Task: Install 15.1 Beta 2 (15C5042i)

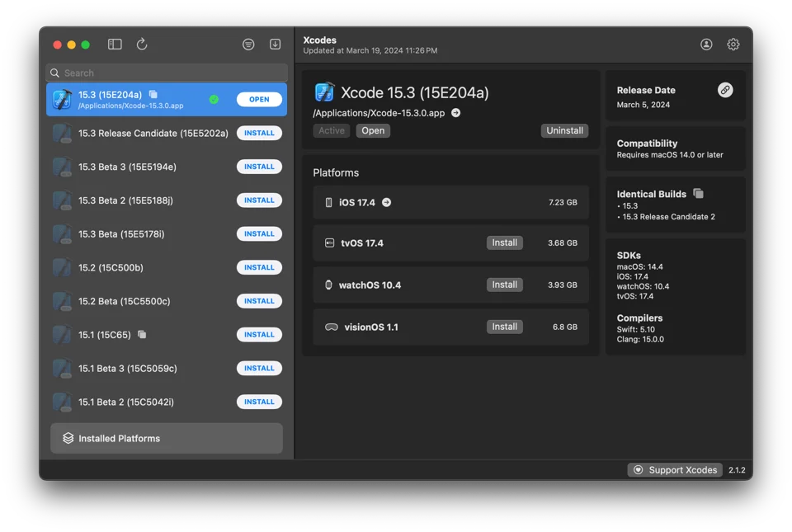Action: tap(259, 402)
